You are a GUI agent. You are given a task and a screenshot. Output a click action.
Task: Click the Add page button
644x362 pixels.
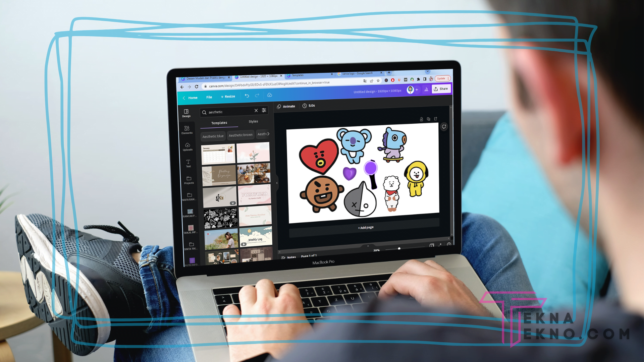click(365, 227)
